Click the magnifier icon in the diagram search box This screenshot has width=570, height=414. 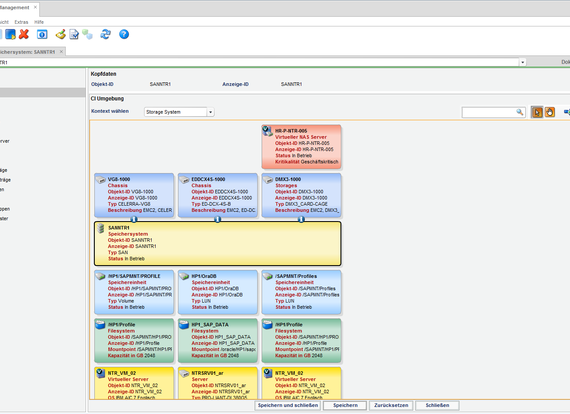click(520, 112)
